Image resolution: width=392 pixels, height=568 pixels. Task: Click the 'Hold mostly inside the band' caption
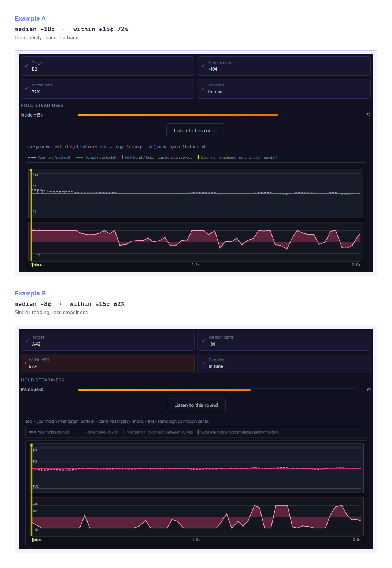47,37
